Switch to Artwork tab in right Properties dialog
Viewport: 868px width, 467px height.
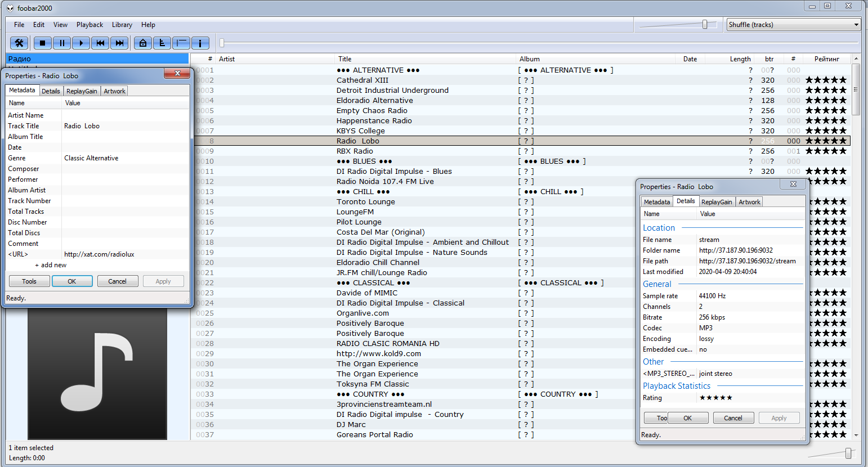[749, 202]
